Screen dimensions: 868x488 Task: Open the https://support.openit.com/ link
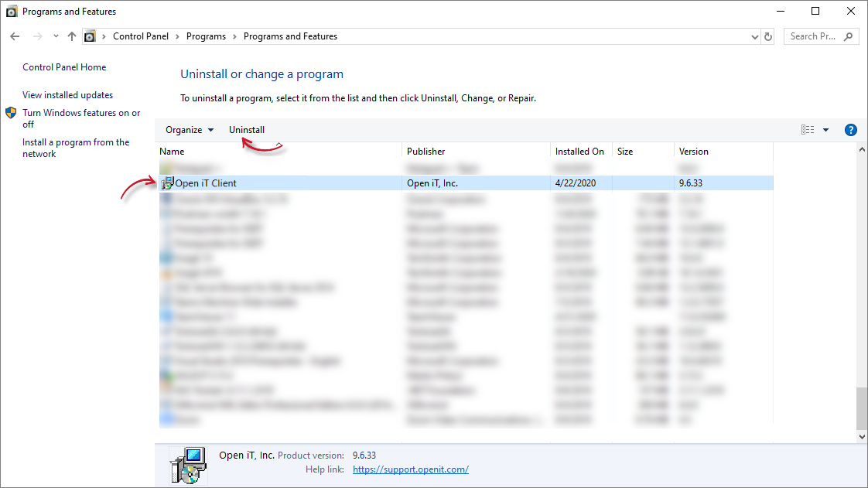tap(410, 469)
